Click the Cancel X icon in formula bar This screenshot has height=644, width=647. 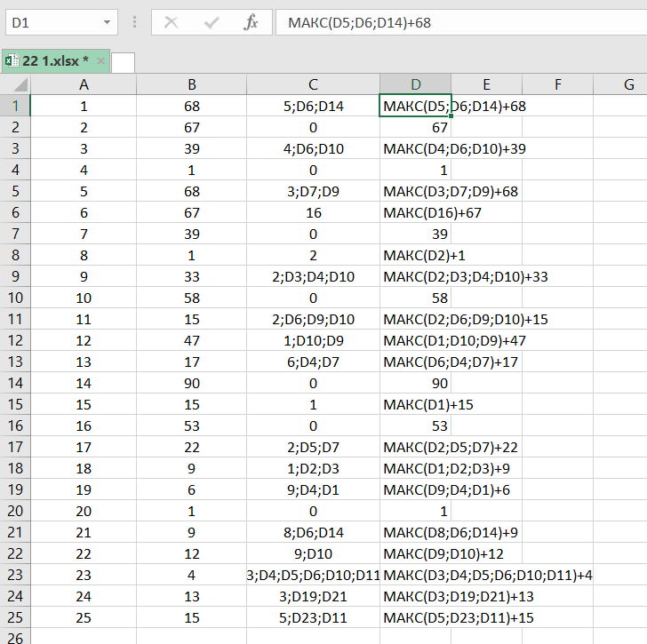click(171, 22)
